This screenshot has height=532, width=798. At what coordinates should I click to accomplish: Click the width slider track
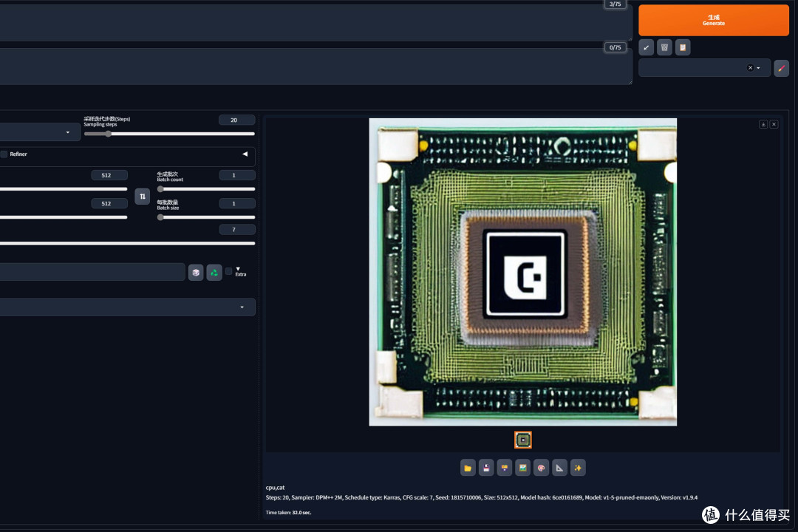(x=64, y=189)
